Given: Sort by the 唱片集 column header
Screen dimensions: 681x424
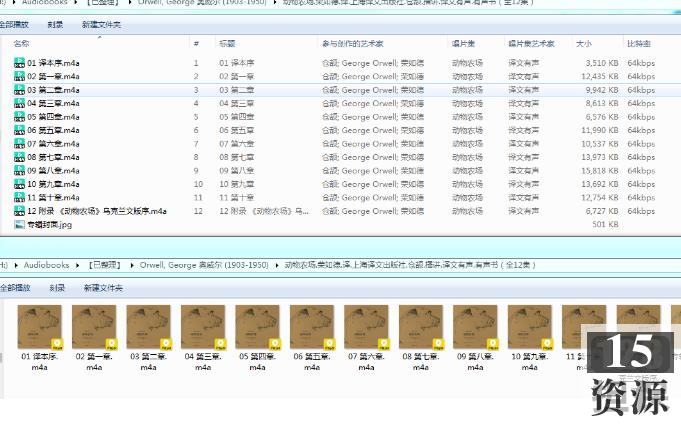Looking at the screenshot, I should tap(463, 43).
